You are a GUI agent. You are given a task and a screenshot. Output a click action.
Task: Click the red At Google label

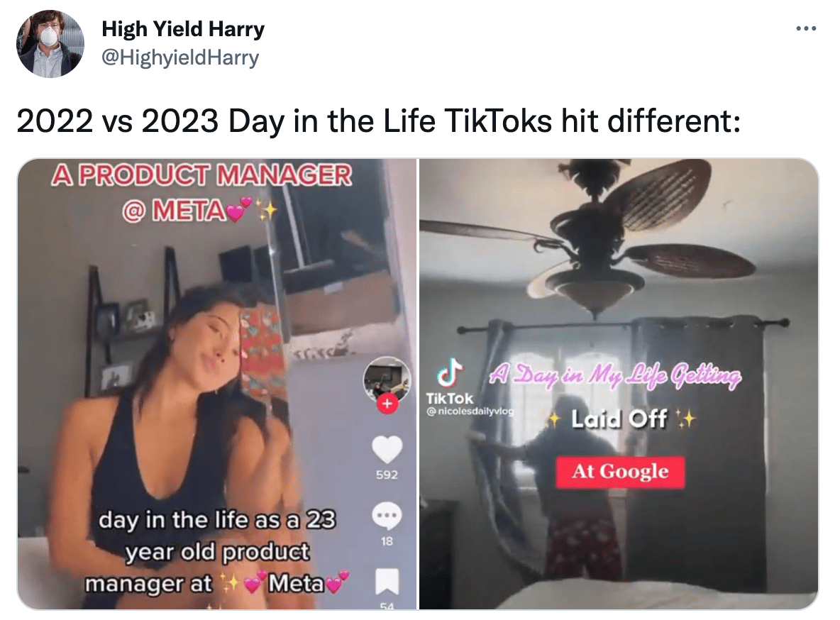click(x=620, y=472)
